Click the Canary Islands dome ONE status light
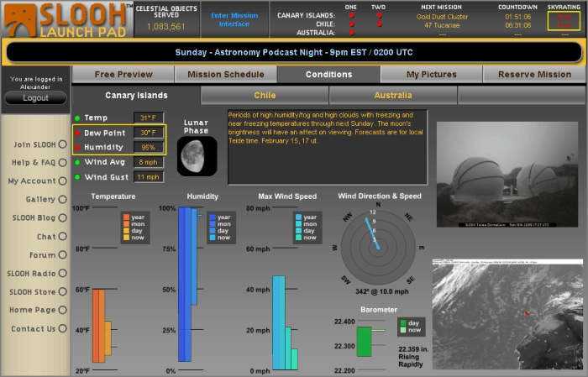 [351, 15]
